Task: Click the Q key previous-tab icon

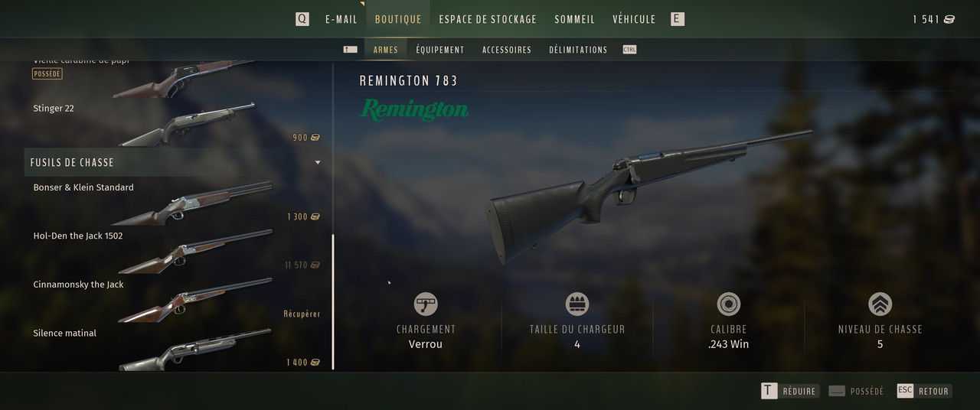Action: 302,19
